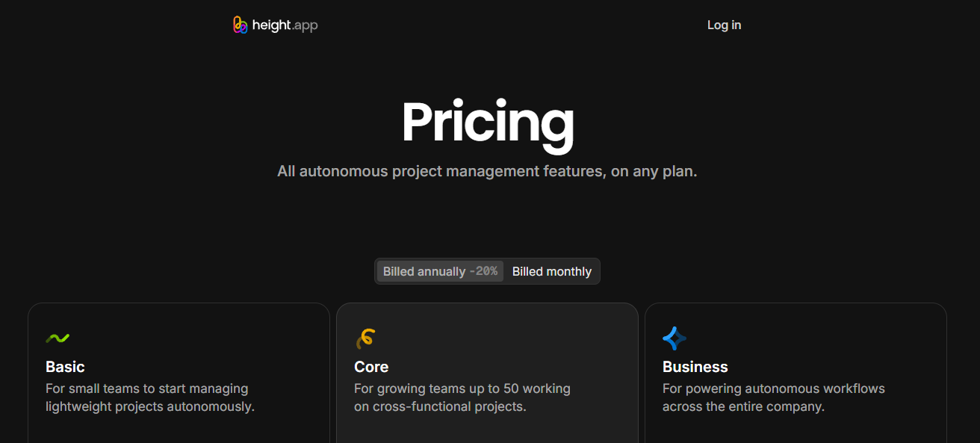Select the Billed annually option
Image resolution: width=980 pixels, height=443 pixels.
440,271
